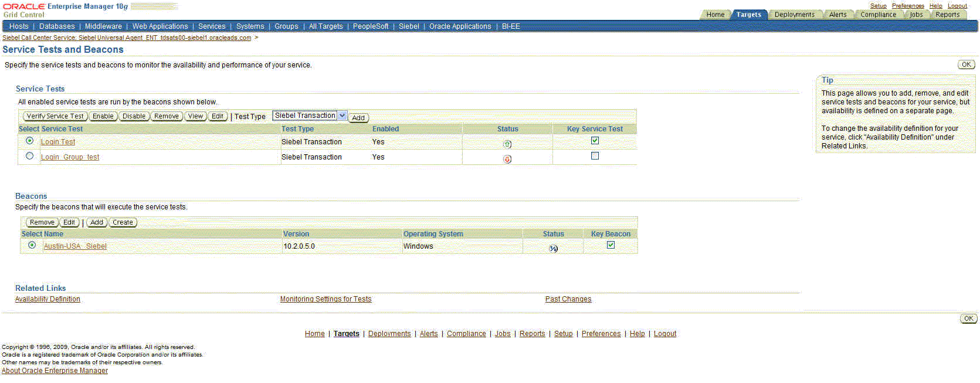Image resolution: width=980 pixels, height=383 pixels.
Task: Click the Verify Service Test button
Action: (x=55, y=116)
